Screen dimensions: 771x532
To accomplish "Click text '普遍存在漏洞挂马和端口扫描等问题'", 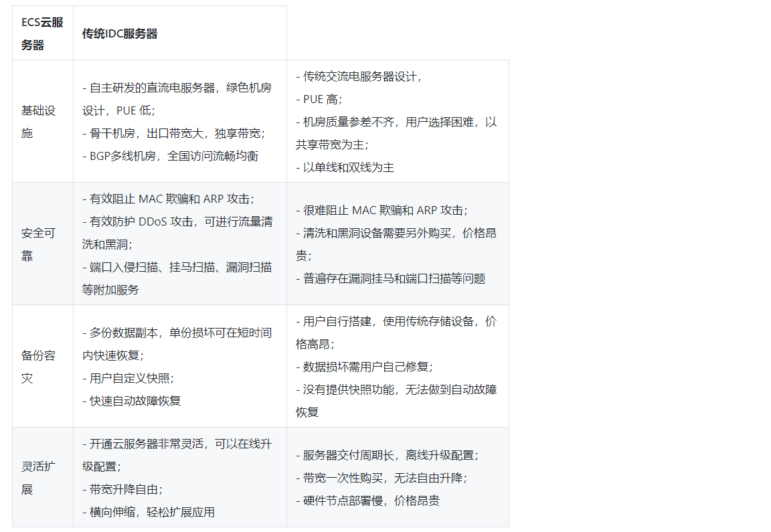I will [394, 278].
